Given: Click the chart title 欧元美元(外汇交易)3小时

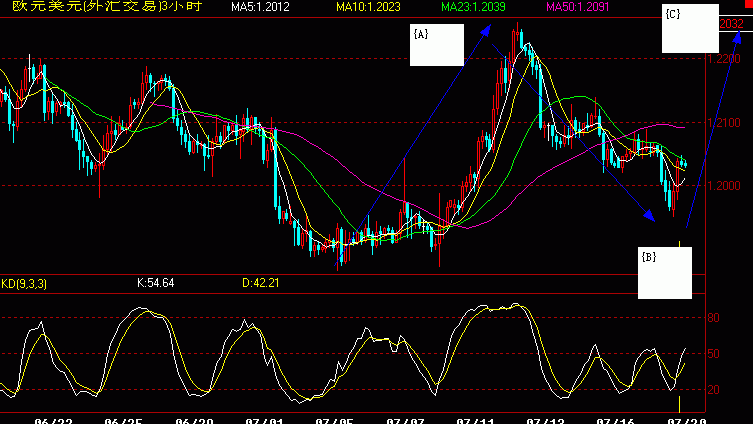Looking at the screenshot, I should (x=107, y=7).
